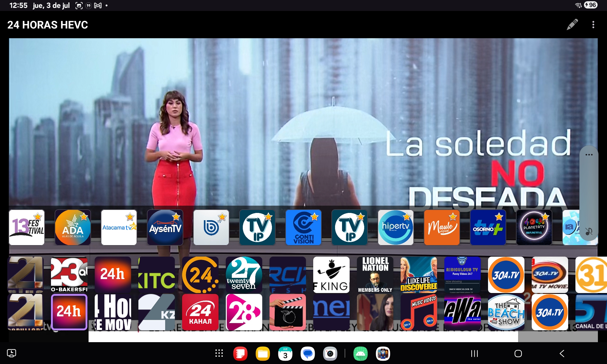607x364 pixels.
Task: Open the yellow Files app
Action: [263, 354]
